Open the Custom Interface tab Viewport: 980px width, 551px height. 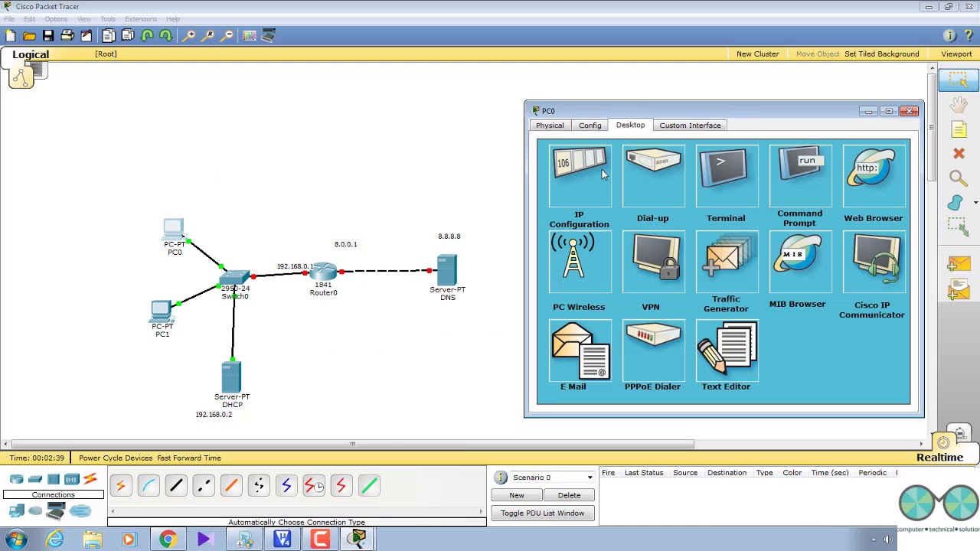(x=690, y=126)
